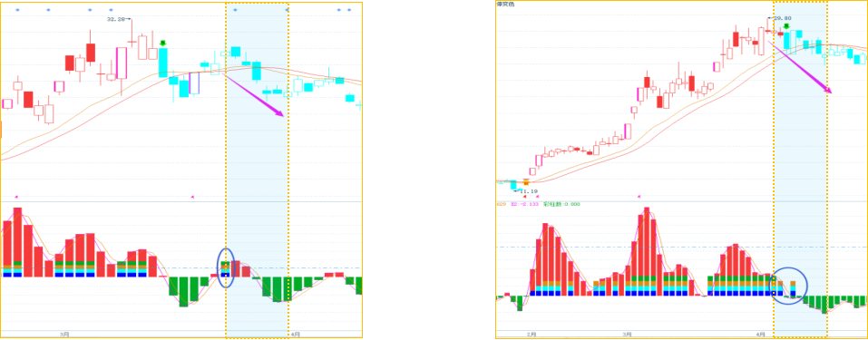Select the magenta arrowhead in the right chart's shaded zone
The image size is (868, 340).
pyautogui.click(x=828, y=89)
